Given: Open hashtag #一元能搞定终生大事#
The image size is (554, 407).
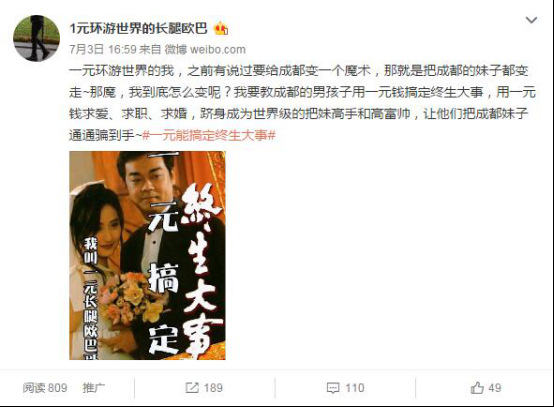Looking at the screenshot, I should tap(208, 135).
